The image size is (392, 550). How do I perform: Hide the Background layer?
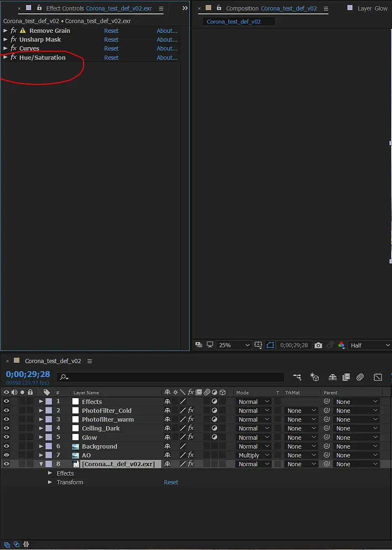[6, 446]
